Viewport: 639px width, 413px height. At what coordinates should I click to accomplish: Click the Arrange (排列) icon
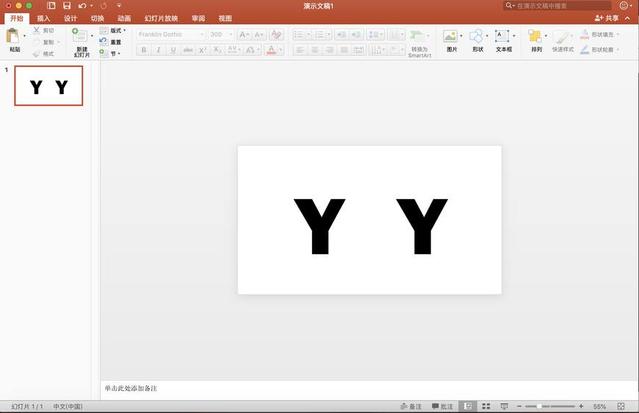[x=536, y=37]
